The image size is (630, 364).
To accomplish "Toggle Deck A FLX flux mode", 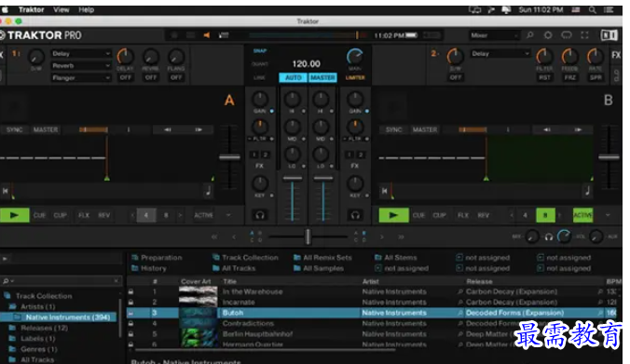I will pos(84,215).
